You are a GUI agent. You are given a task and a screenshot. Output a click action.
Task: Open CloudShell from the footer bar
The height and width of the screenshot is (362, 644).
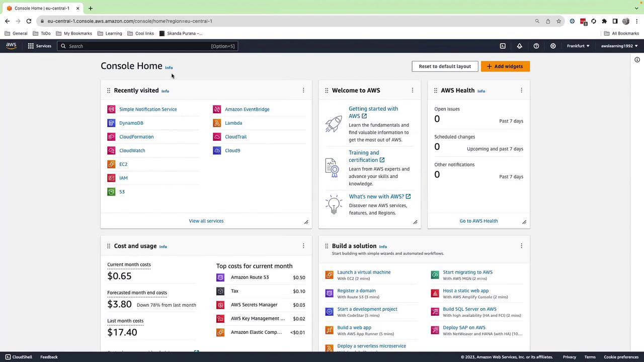(19, 357)
